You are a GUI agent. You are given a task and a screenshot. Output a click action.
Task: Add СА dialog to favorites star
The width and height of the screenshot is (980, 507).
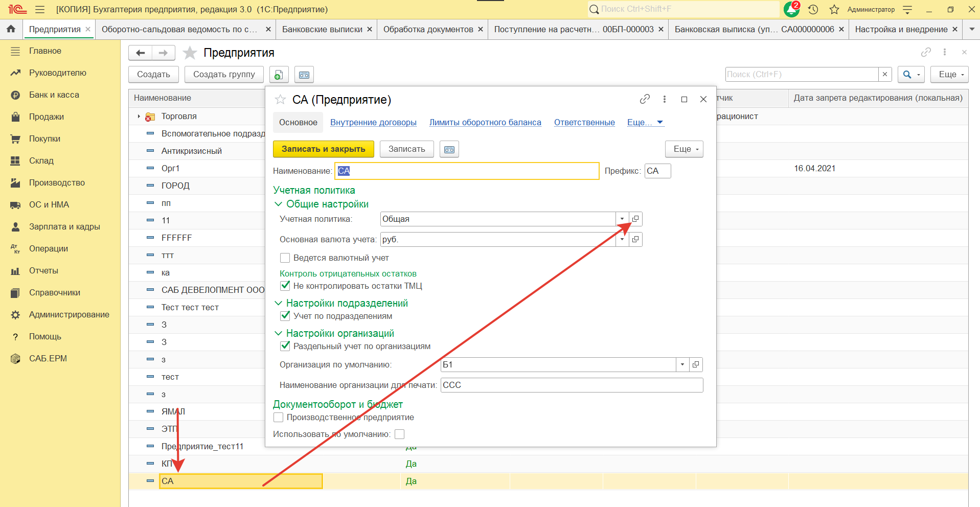[280, 99]
